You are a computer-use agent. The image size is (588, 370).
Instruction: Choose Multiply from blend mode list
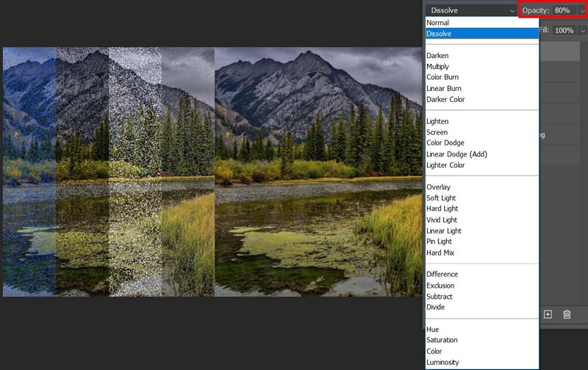click(x=438, y=67)
